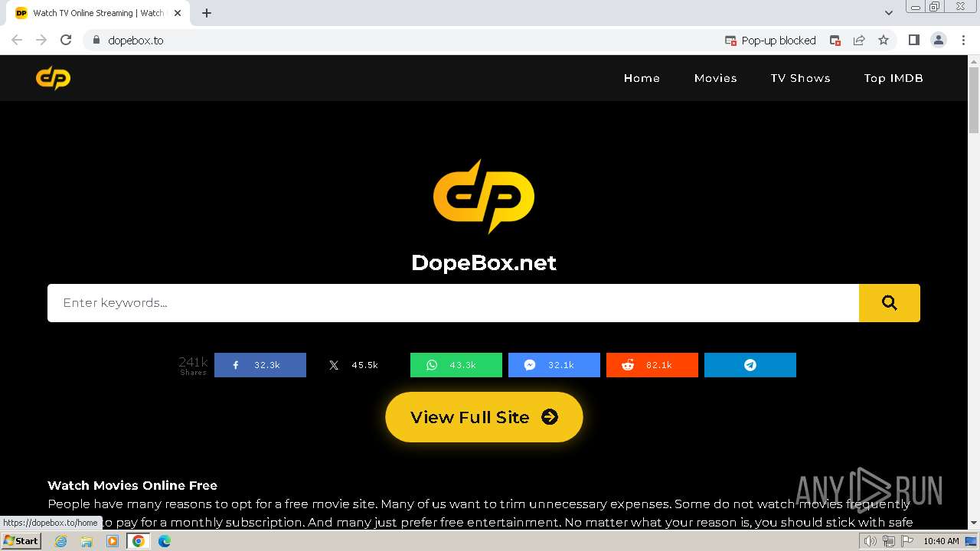This screenshot has height=551, width=980.
Task: Open Chrome three-dot menu
Action: point(963,41)
